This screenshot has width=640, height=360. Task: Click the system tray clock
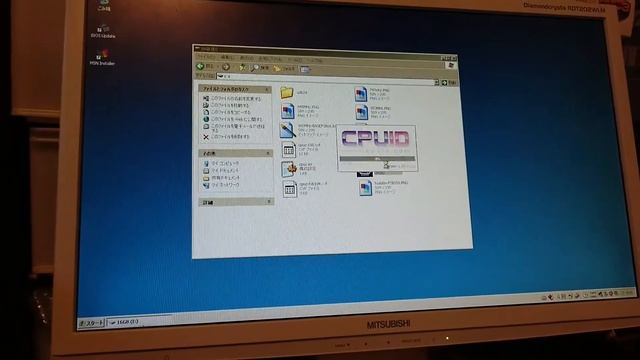627,293
